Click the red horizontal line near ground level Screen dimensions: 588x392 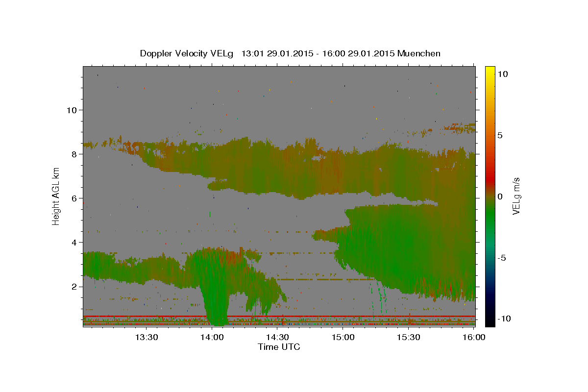279,317
